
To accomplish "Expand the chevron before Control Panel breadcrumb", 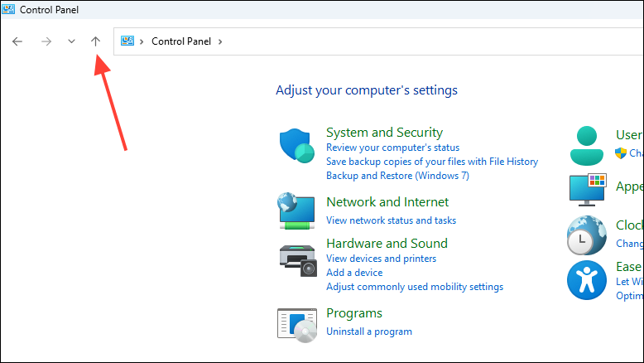I will [142, 41].
